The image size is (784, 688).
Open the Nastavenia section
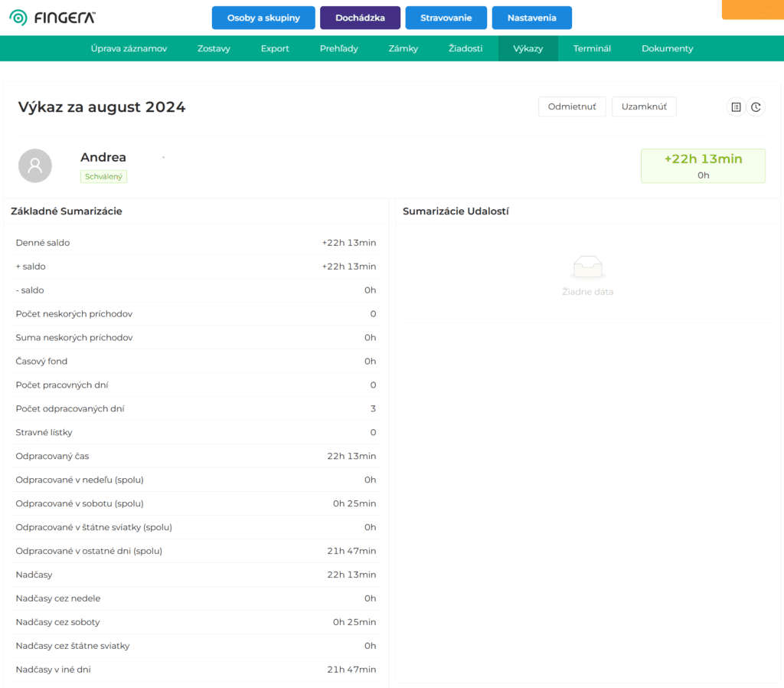click(531, 18)
